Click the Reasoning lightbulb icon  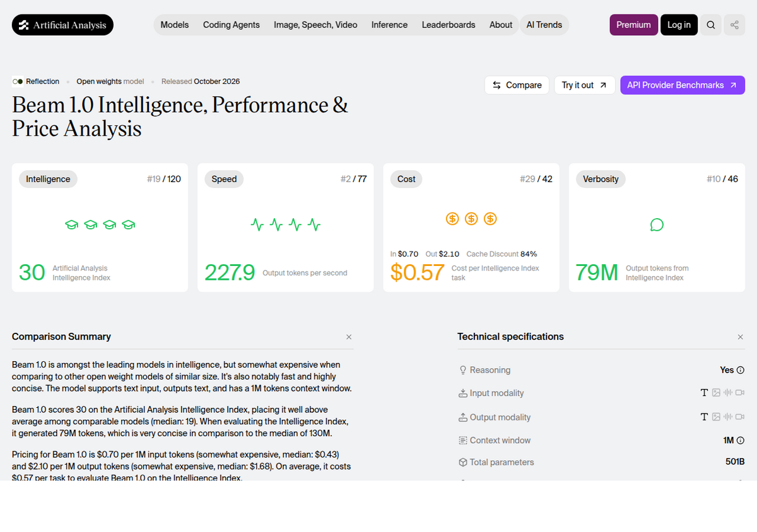coord(463,370)
